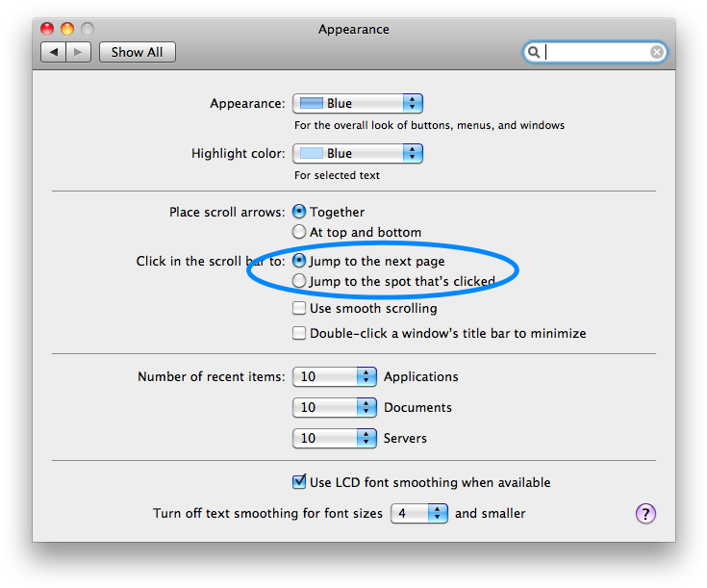This screenshot has width=707, height=588.
Task: Enable Use smooth scrolling checkbox
Action: [300, 309]
